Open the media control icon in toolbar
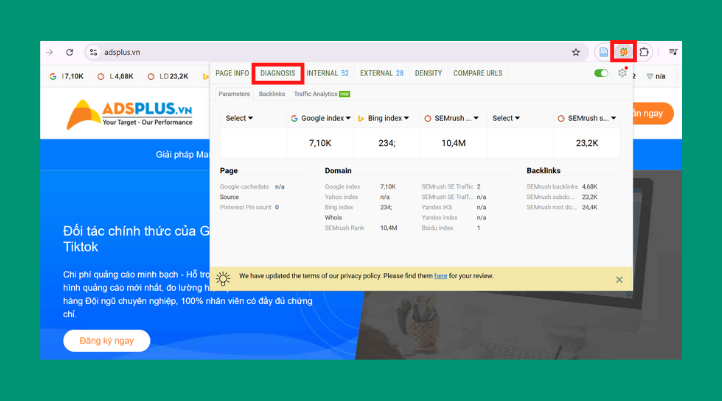 coord(673,52)
